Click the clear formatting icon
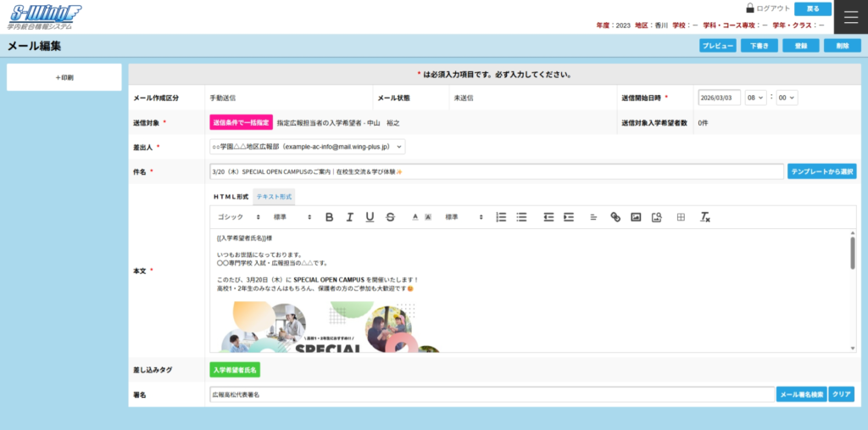Screen dimensions: 868x430 704,217
